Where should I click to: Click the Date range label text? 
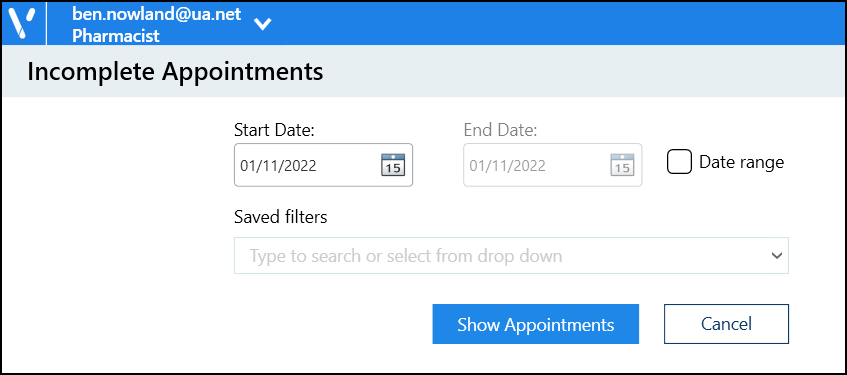[741, 162]
